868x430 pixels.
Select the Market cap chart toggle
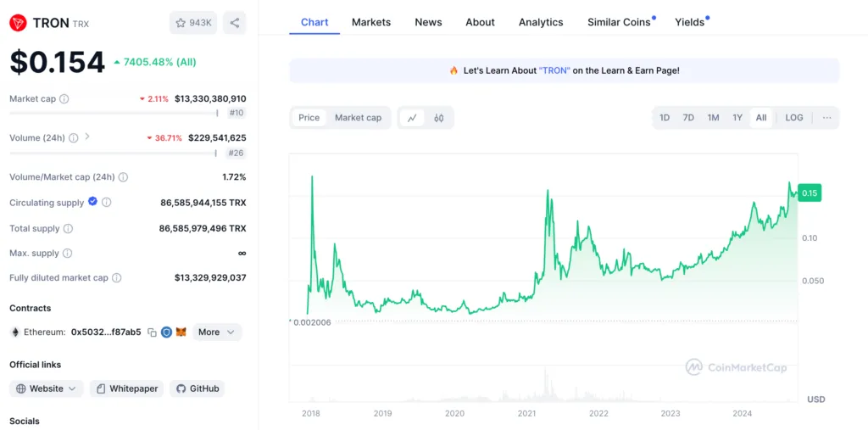[359, 118]
